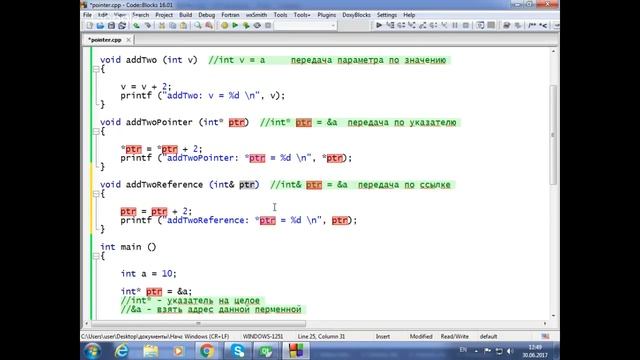This screenshot has height=360, width=640.
Task: Open the wxSmith menu
Action: [x=256, y=15]
